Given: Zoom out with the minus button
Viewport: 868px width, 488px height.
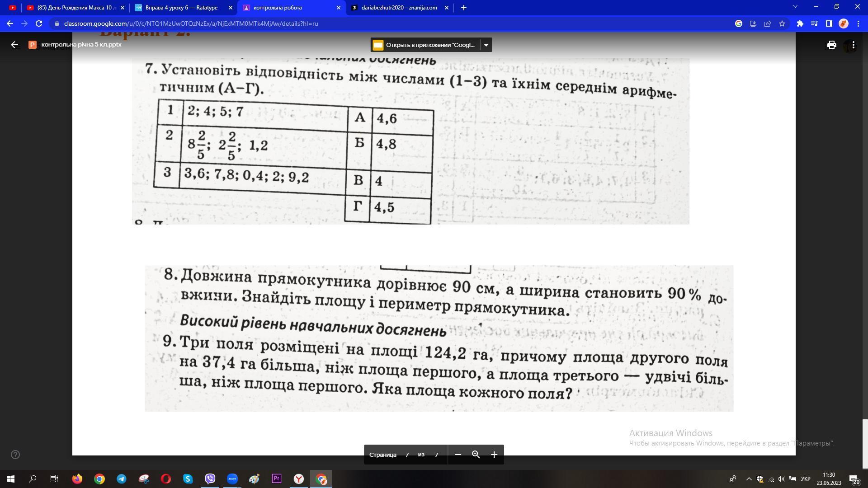Looking at the screenshot, I should (458, 455).
